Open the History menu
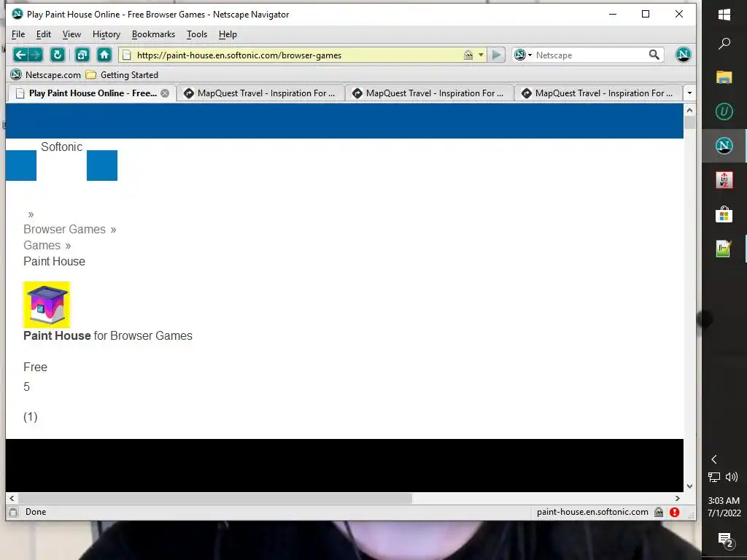Screen dimensions: 747x560 (107, 34)
